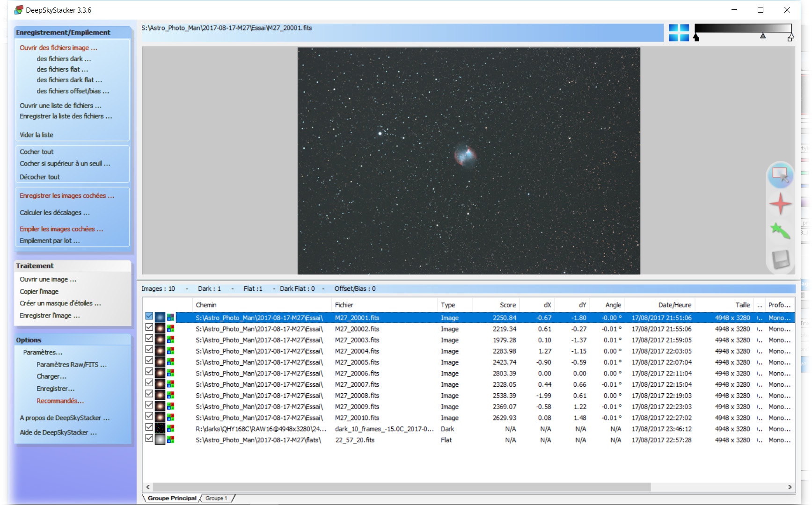
Task: Open 'Recommandés...' settings
Action: click(60, 401)
